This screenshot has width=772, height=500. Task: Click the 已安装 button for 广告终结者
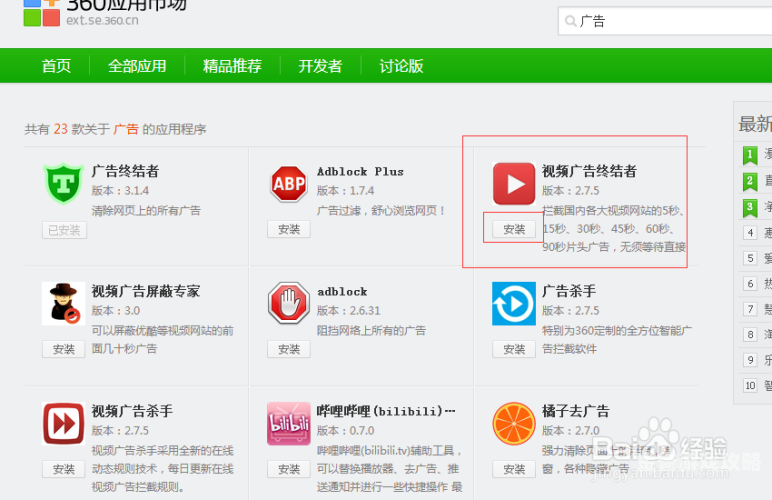64,230
